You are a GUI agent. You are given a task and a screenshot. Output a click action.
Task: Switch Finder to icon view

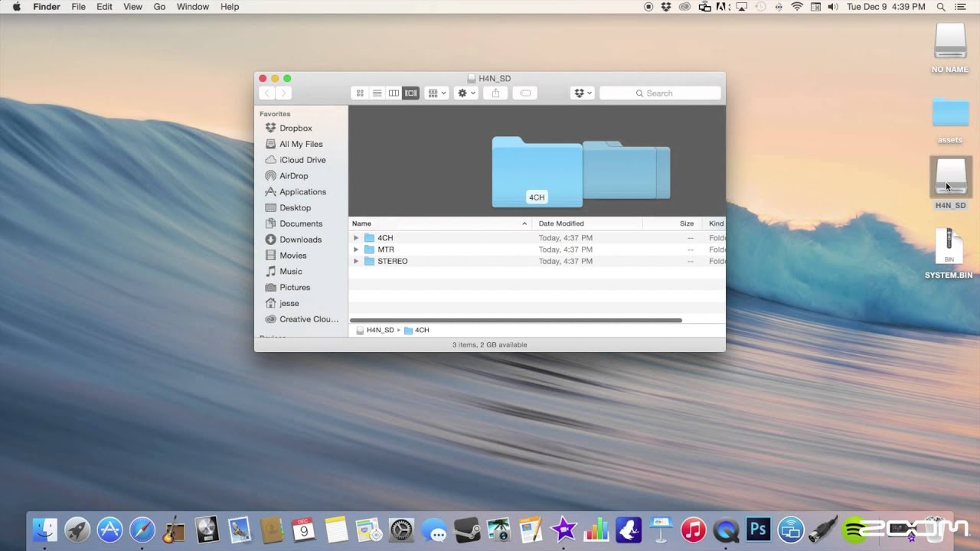coord(360,93)
